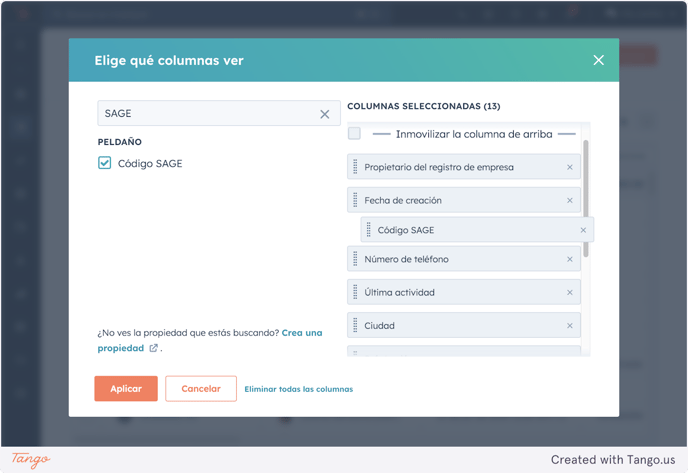
Task: Select the 'Fecha de creación' column label
Action: [x=403, y=201]
